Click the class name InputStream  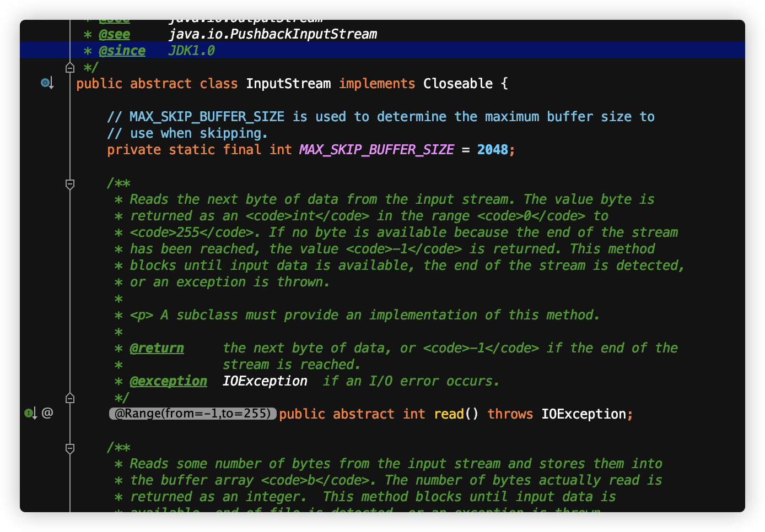288,84
